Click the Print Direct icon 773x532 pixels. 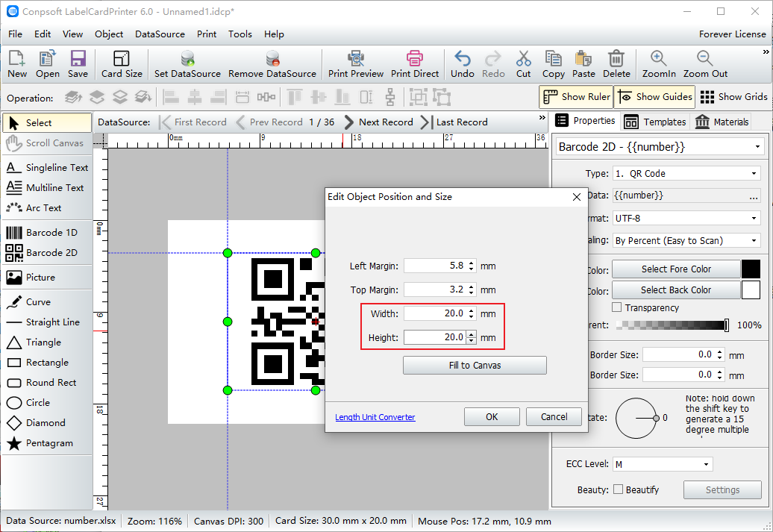(x=415, y=64)
